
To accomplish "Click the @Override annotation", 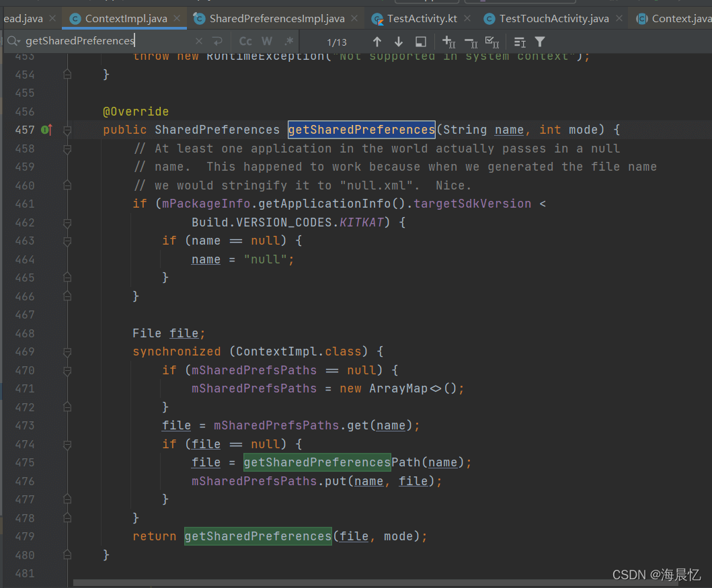I will tap(136, 112).
